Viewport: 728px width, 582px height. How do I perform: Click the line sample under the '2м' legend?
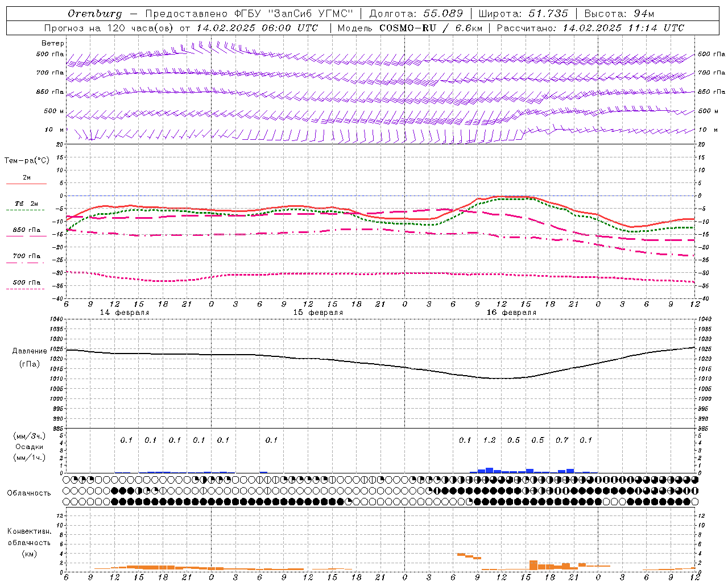(26, 184)
